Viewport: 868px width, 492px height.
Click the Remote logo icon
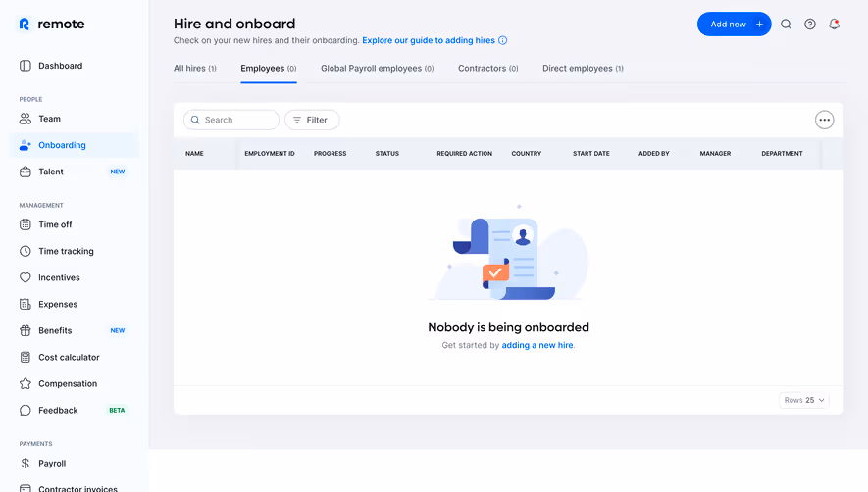click(x=25, y=24)
